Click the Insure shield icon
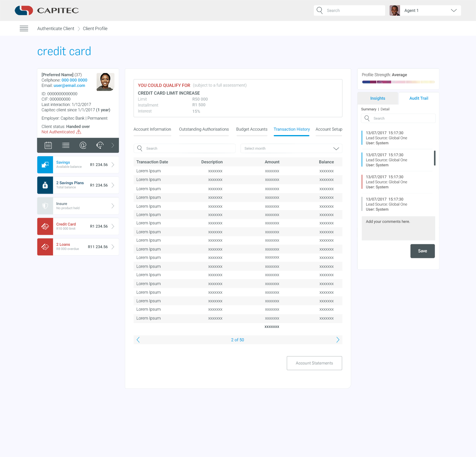 click(45, 206)
